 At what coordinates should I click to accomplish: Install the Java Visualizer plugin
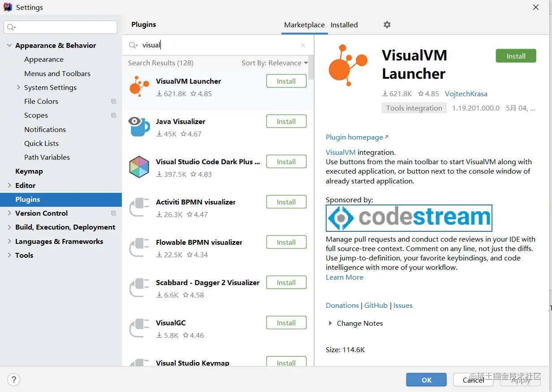click(286, 122)
